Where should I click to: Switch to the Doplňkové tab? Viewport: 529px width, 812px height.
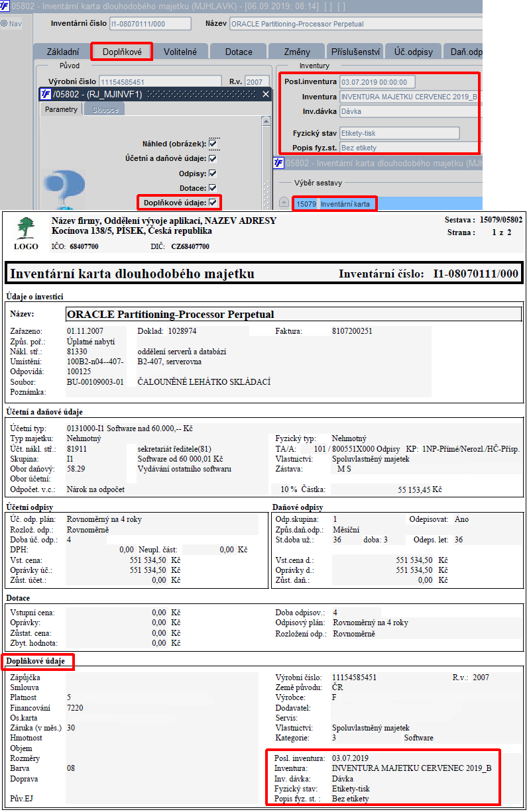click(121, 51)
